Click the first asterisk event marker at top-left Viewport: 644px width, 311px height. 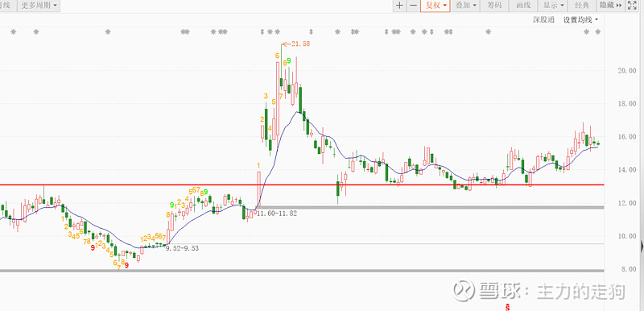(13, 31)
